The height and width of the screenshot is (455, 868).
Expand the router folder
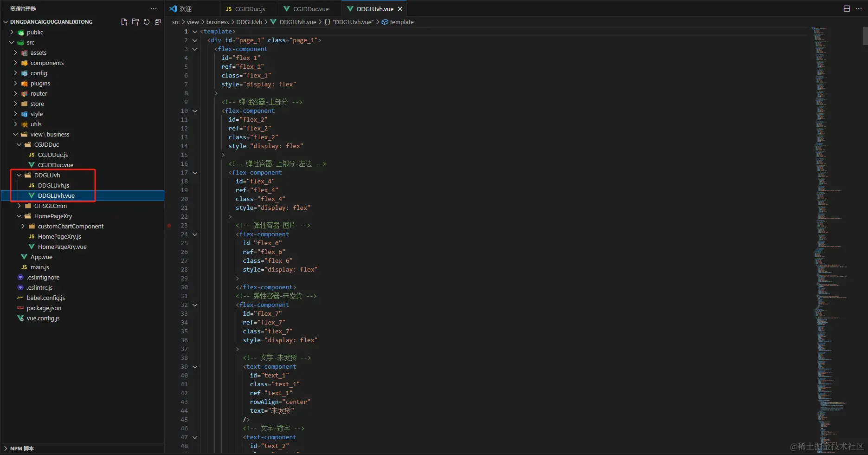tap(16, 93)
